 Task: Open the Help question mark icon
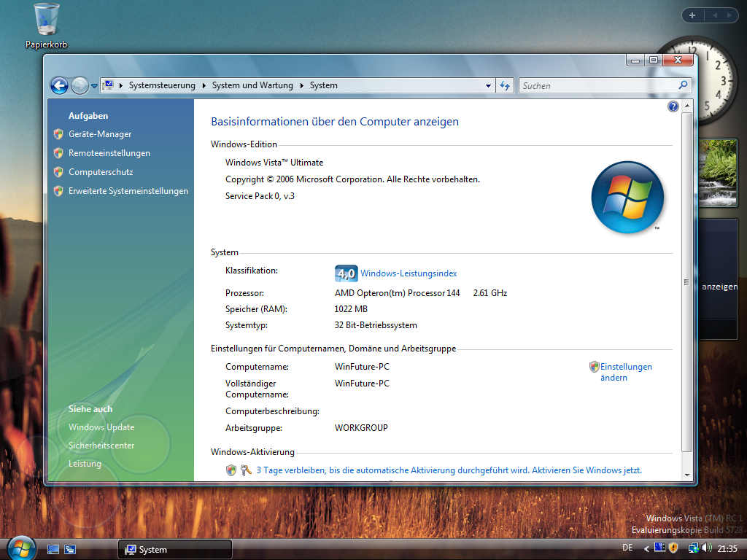point(673,106)
